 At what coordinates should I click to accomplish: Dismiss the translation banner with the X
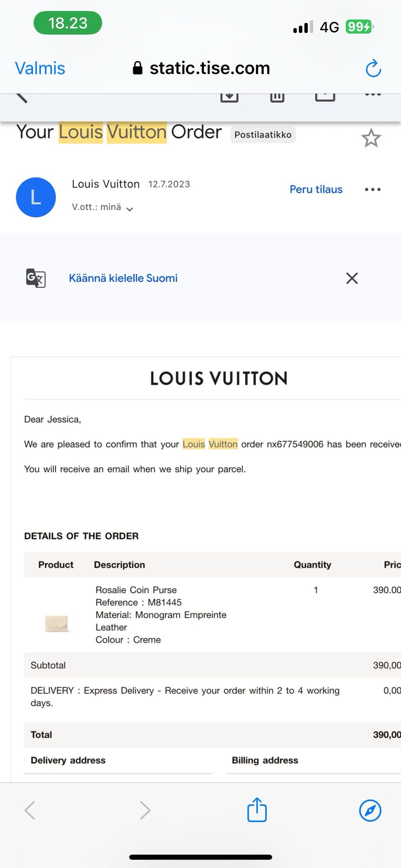point(352,278)
